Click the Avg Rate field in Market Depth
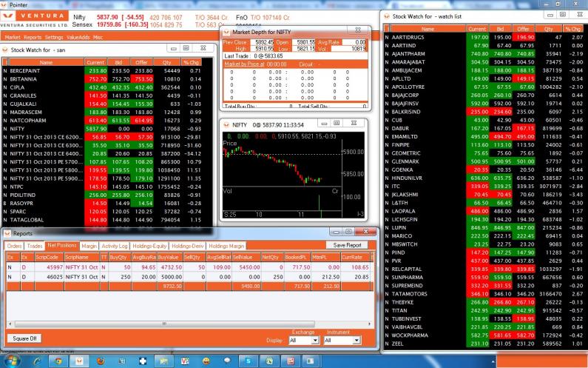 pyautogui.click(x=354, y=42)
